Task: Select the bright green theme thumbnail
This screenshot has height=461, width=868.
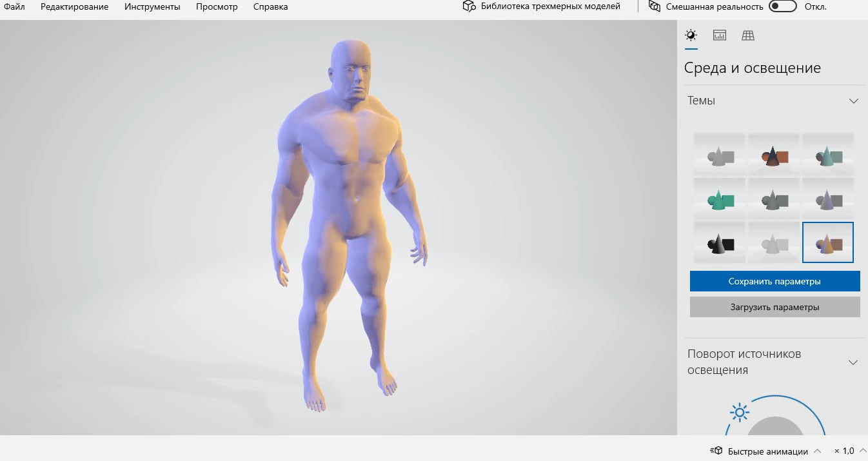Action: pos(720,199)
